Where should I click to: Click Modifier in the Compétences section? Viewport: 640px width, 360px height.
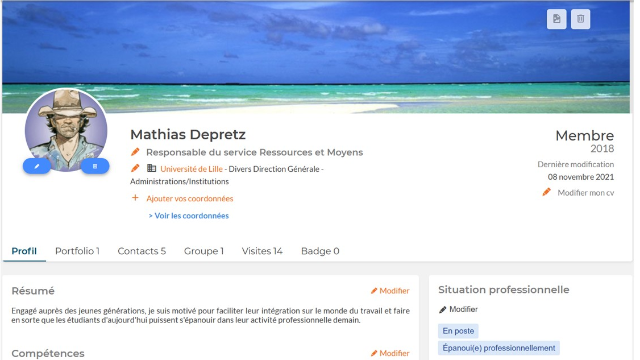(390, 353)
